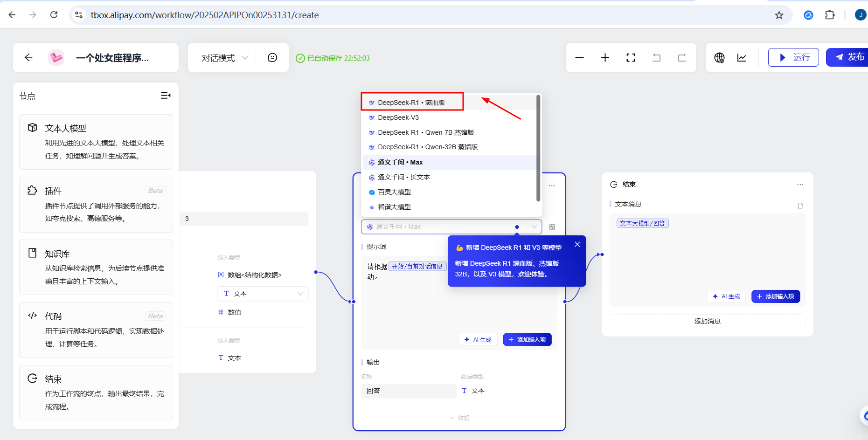The width and height of the screenshot is (868, 440).
Task: Click the back arrow beside the workflow title
Action: [x=28, y=57]
